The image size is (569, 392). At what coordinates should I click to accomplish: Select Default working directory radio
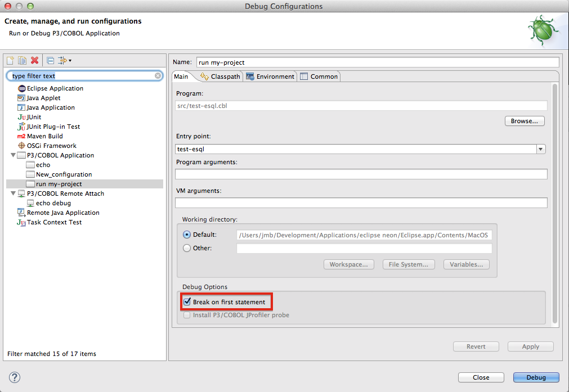(187, 235)
